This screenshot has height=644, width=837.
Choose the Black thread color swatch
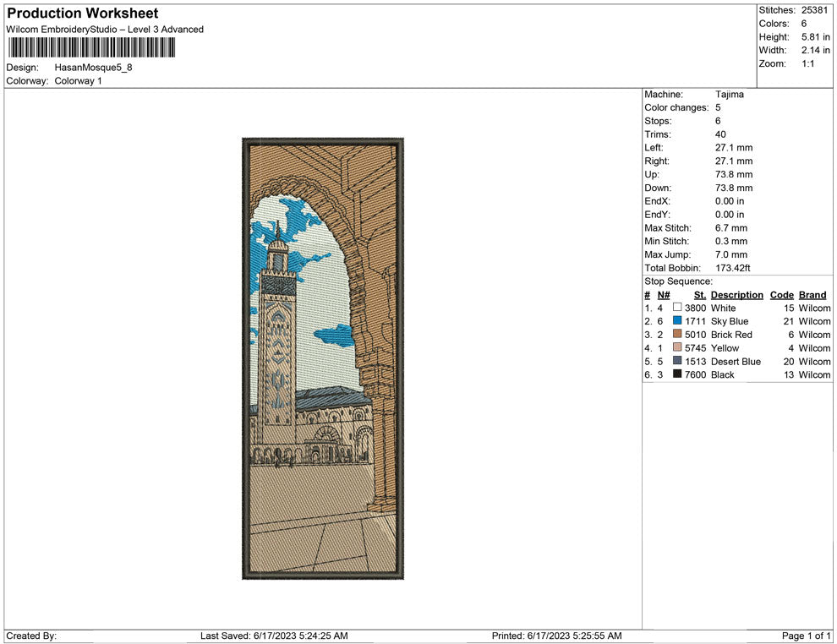click(677, 374)
